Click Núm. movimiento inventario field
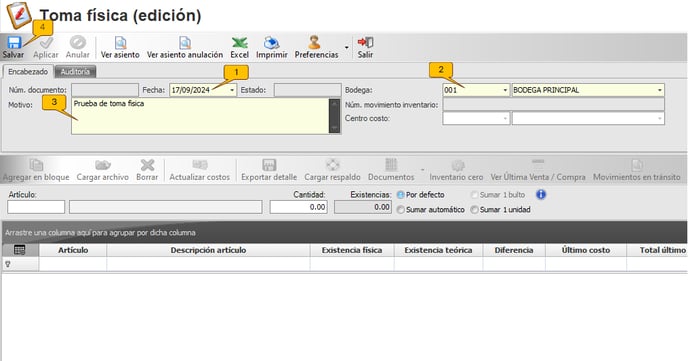Screen dimensions: 688x361 [553, 104]
